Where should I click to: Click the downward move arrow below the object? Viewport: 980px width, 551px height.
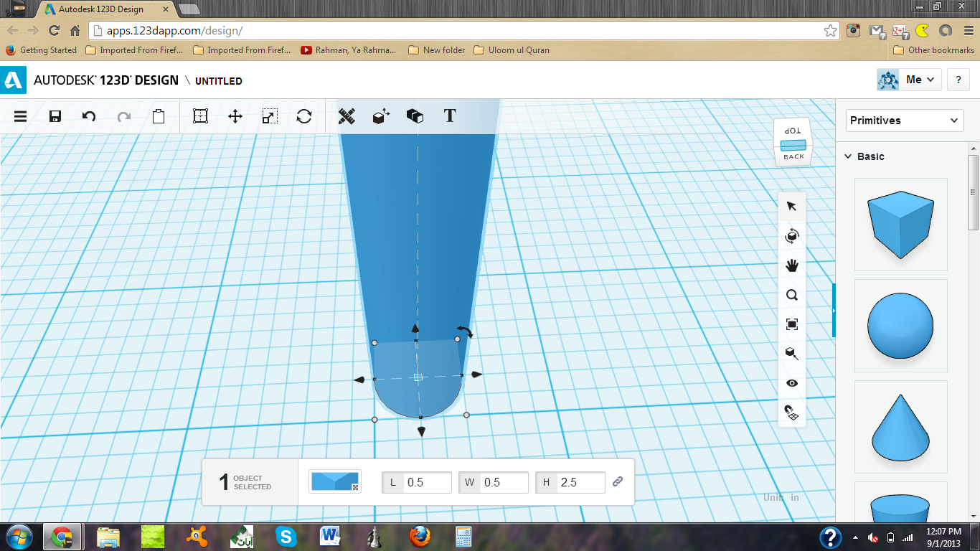tap(421, 431)
